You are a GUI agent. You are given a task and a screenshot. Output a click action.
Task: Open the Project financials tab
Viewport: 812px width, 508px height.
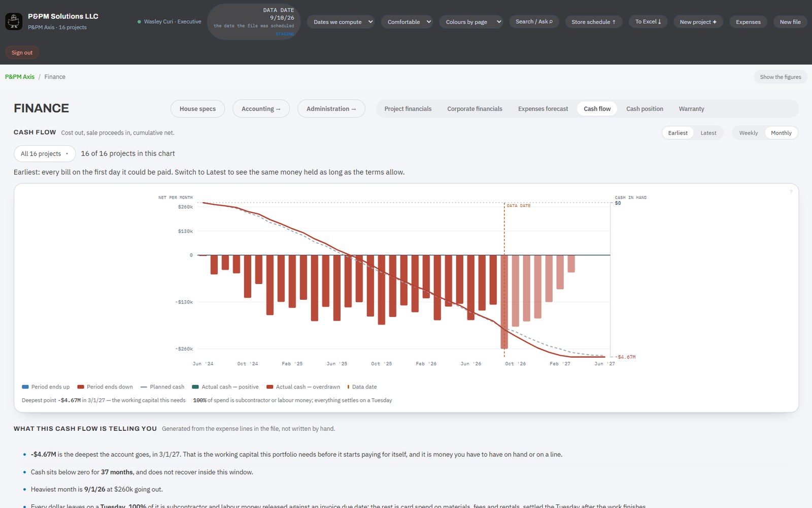[408, 109]
